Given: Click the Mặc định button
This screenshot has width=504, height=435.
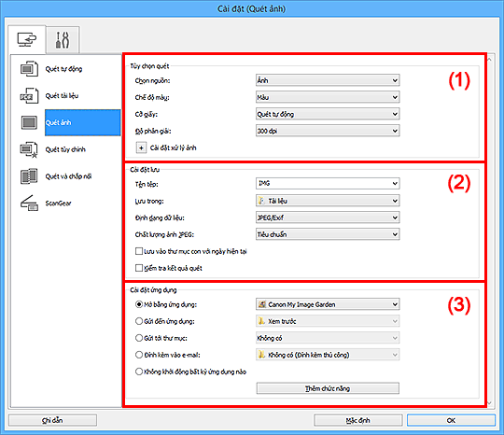Looking at the screenshot, I should [358, 421].
